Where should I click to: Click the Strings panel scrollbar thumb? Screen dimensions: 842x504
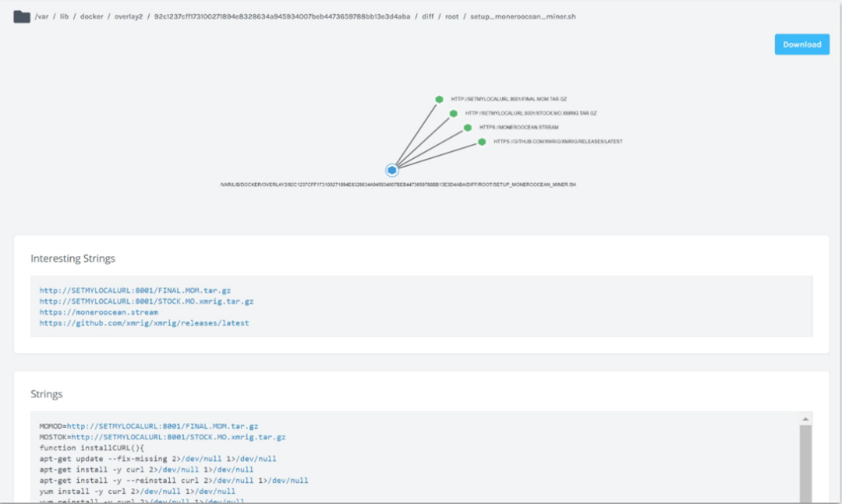point(805,463)
